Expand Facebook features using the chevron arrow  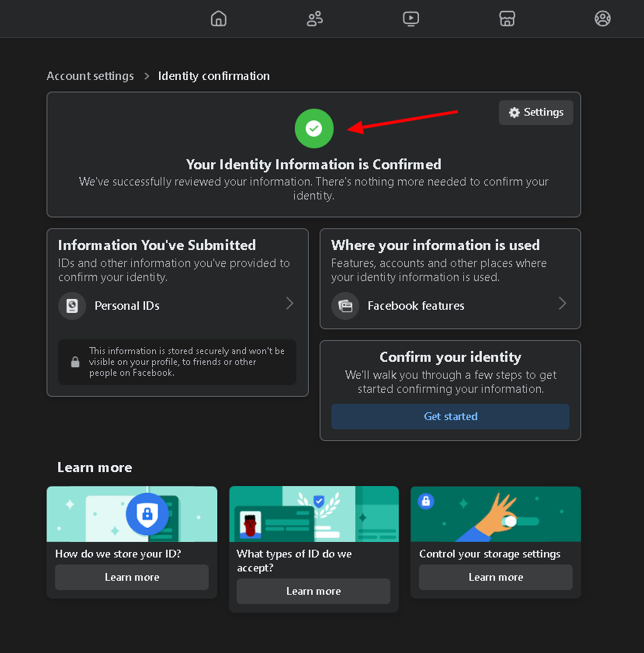point(563,304)
